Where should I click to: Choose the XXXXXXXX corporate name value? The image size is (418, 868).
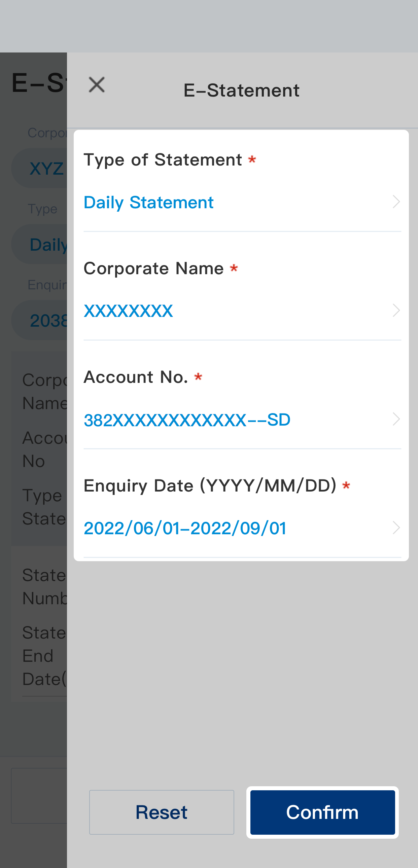click(129, 311)
